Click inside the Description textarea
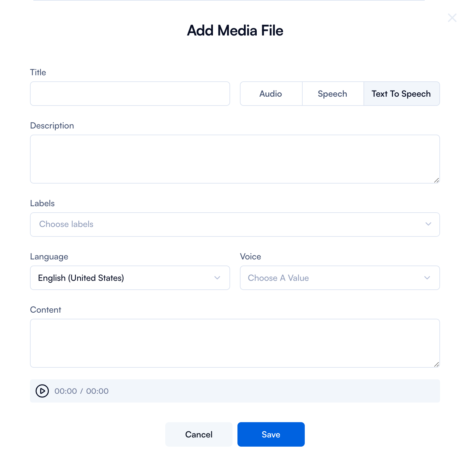Screen dimensions: 470x476 click(x=234, y=159)
